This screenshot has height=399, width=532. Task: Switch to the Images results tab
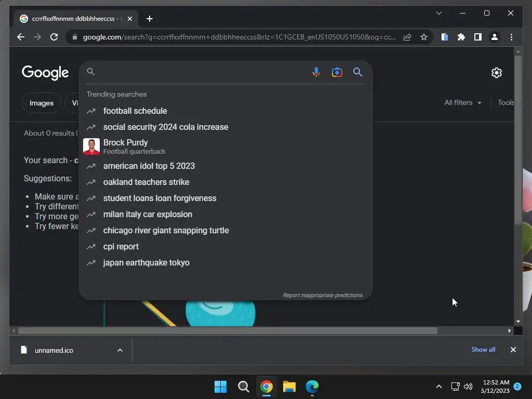[x=42, y=103]
